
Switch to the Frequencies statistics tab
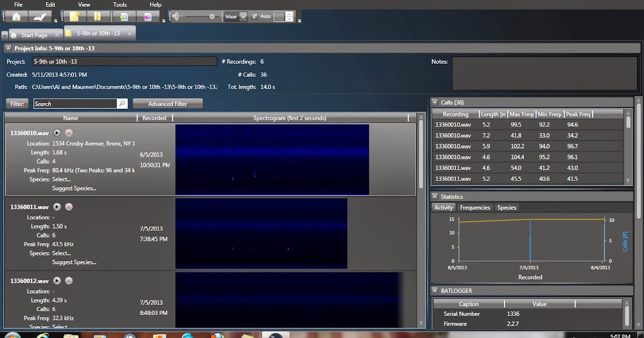click(x=474, y=207)
